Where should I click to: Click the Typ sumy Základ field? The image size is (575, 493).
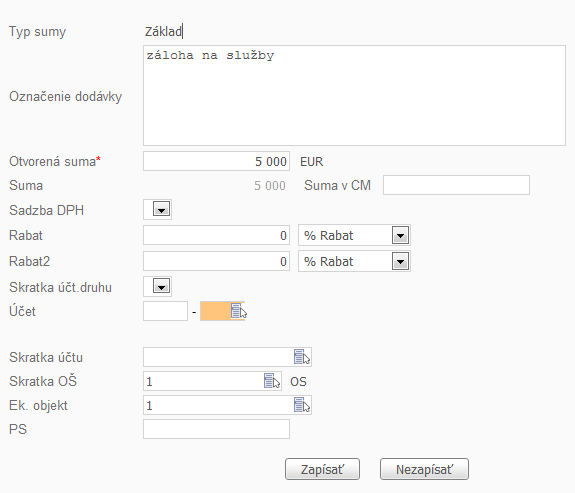click(x=164, y=32)
